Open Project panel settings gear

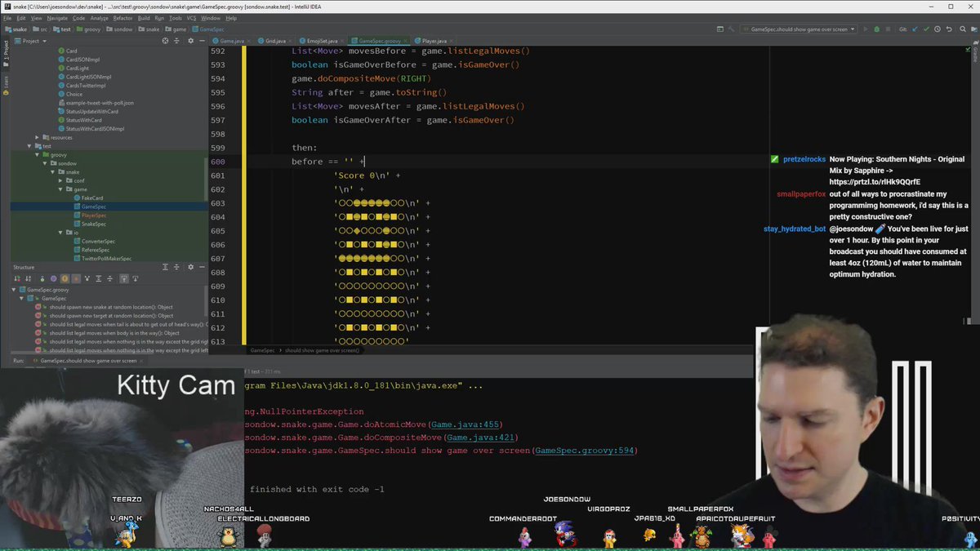(x=189, y=40)
